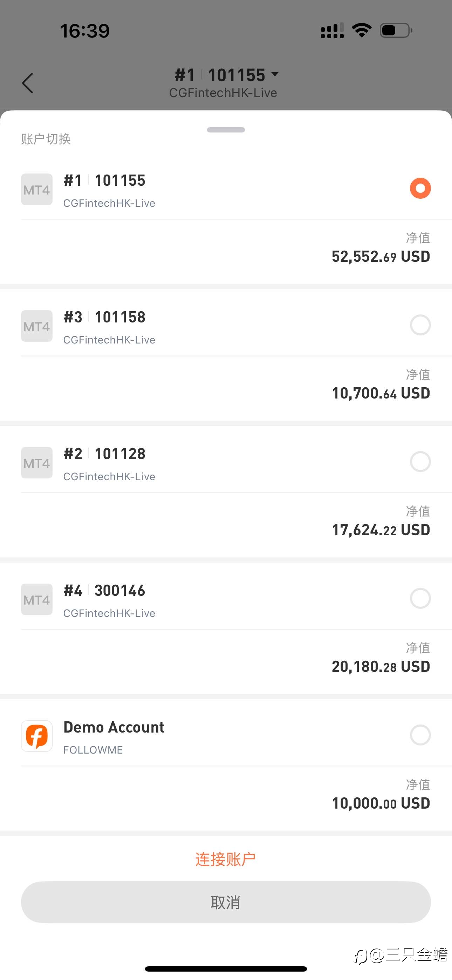Click MT4 icon for account 101158

(x=36, y=326)
